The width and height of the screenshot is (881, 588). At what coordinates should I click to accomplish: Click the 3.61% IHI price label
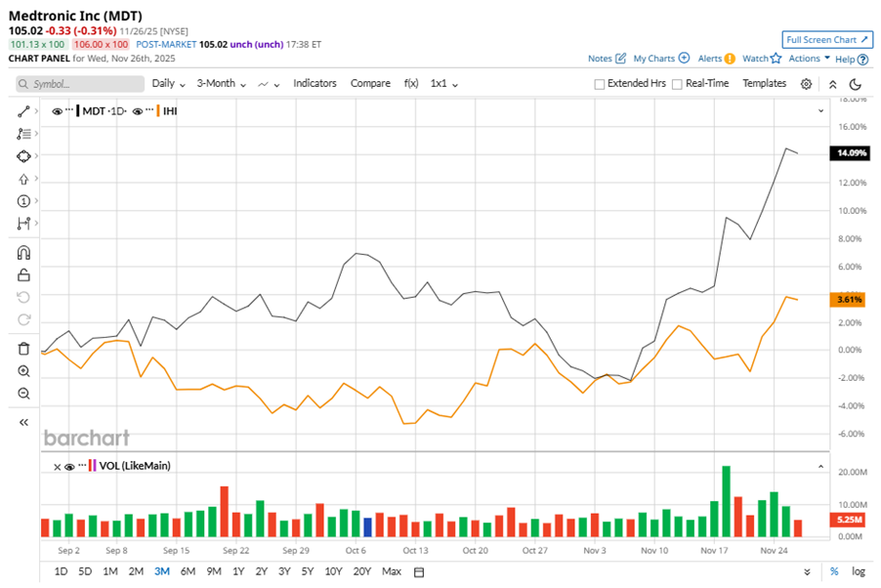click(849, 300)
